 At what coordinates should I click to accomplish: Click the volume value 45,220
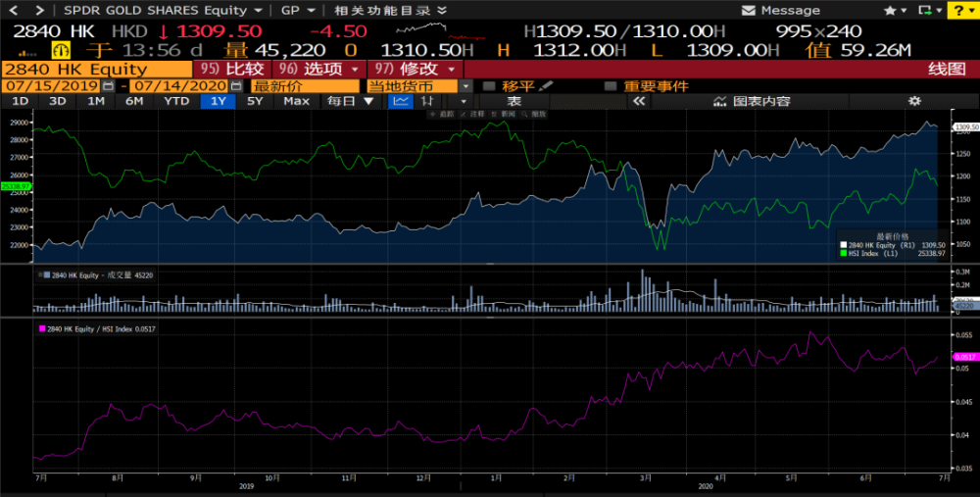point(290,51)
